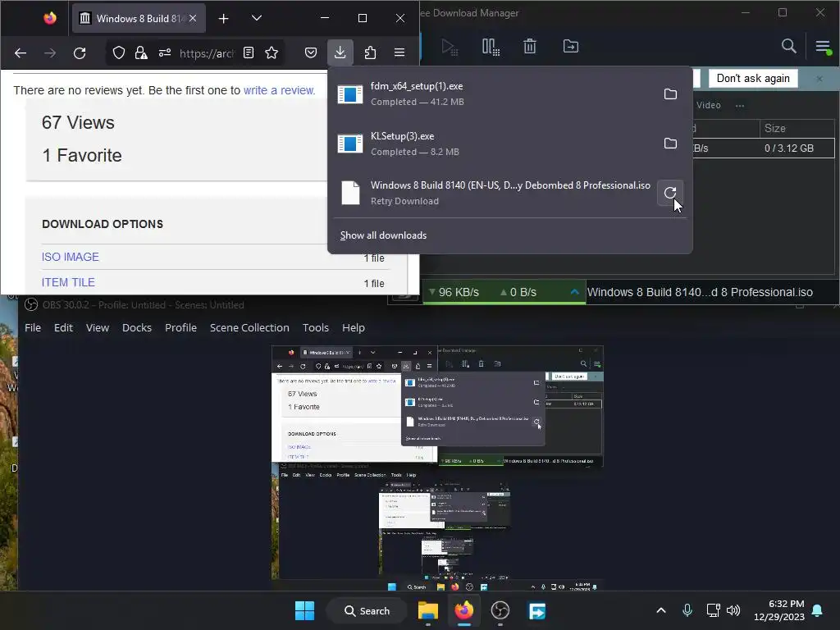Pause downloads in Free Download Manager
Viewport: 840px width, 630px height.
pyautogui.click(x=491, y=47)
